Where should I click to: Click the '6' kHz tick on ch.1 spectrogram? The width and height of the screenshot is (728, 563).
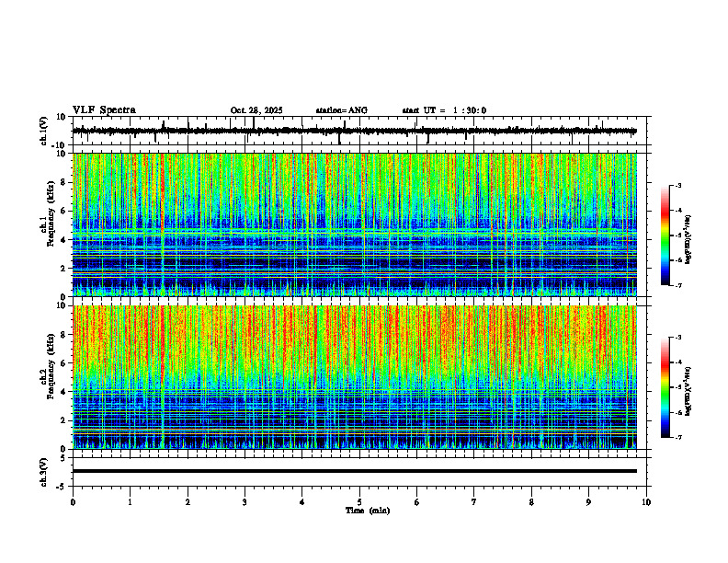pyautogui.click(x=63, y=212)
